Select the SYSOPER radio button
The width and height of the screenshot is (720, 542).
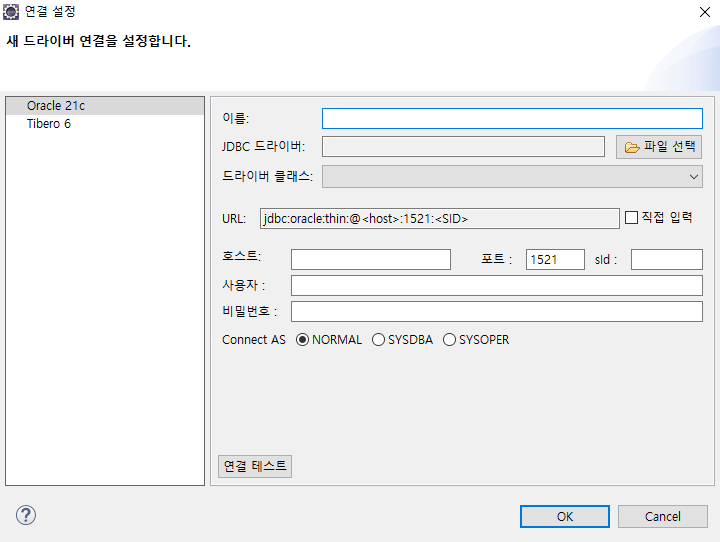(x=449, y=340)
